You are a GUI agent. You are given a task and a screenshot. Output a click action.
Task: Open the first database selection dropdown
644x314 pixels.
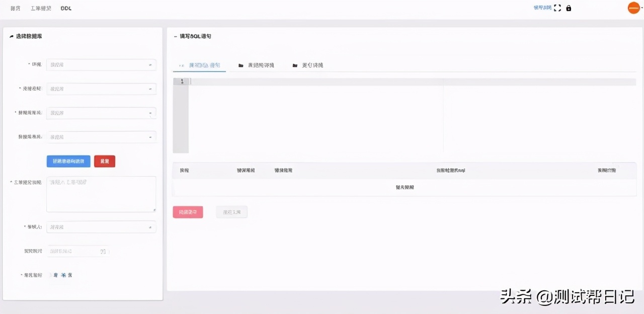coord(101,64)
